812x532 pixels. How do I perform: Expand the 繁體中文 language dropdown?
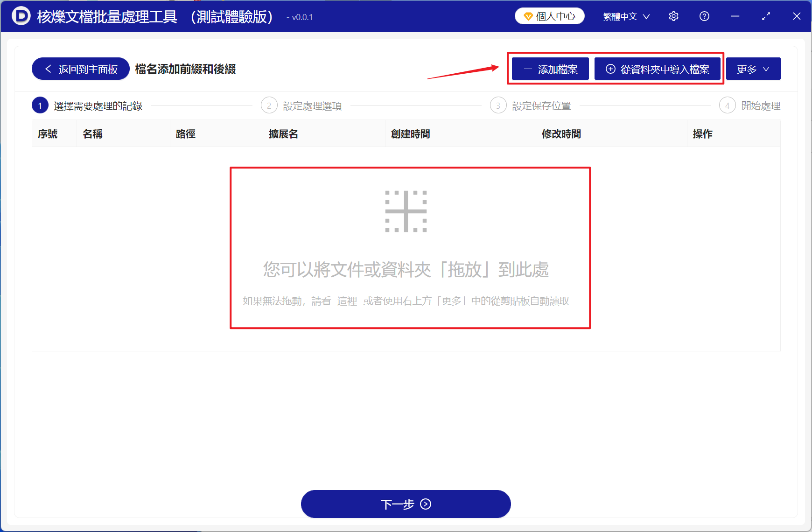pyautogui.click(x=626, y=17)
